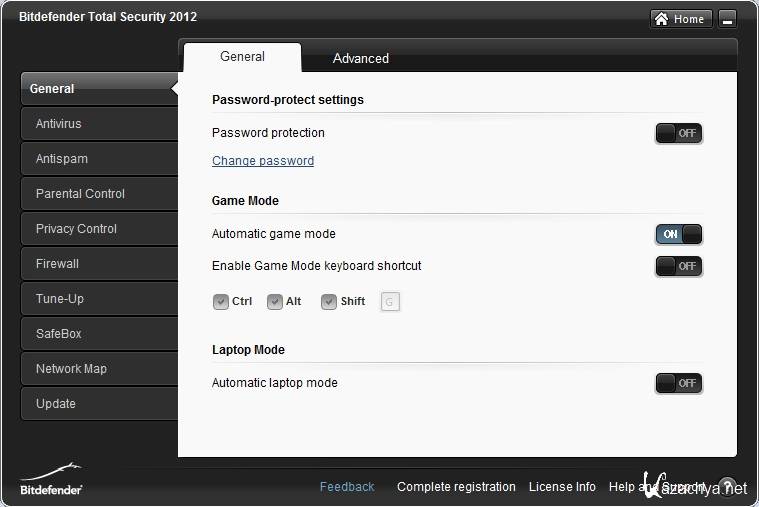Open License Info
This screenshot has width=759, height=507.
tap(562, 487)
